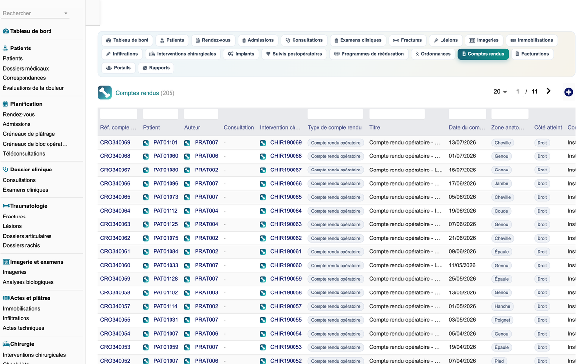Sort by Date du compte rendu column

tap(467, 127)
